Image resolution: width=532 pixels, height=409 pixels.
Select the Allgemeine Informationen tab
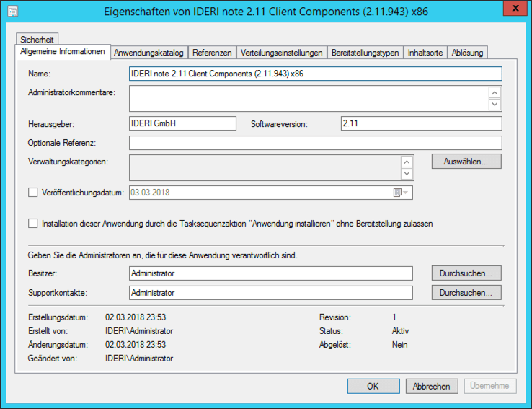pyautogui.click(x=63, y=52)
